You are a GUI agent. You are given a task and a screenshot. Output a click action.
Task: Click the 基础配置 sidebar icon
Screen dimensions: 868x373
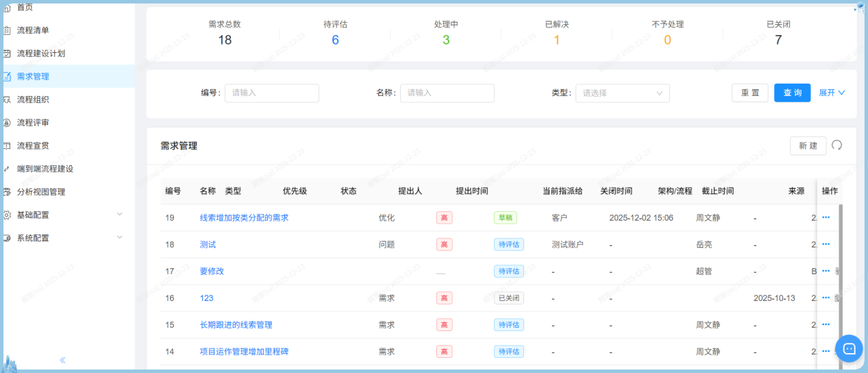point(7,215)
